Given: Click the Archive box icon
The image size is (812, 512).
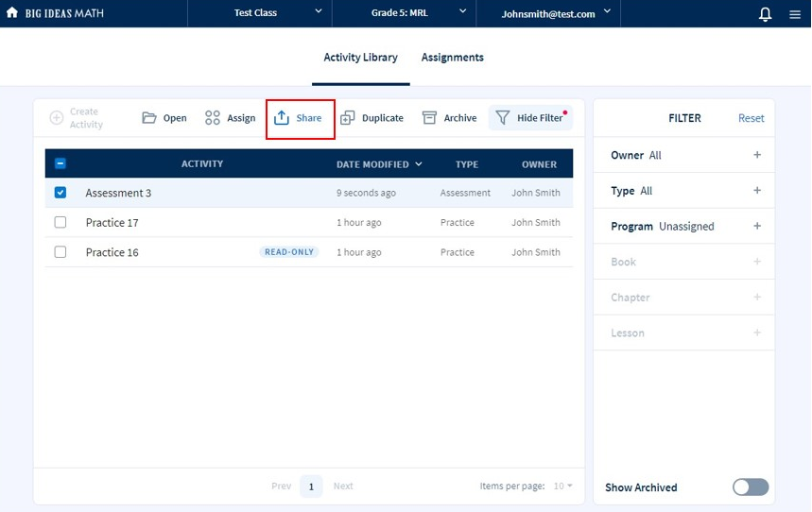Looking at the screenshot, I should tap(429, 117).
